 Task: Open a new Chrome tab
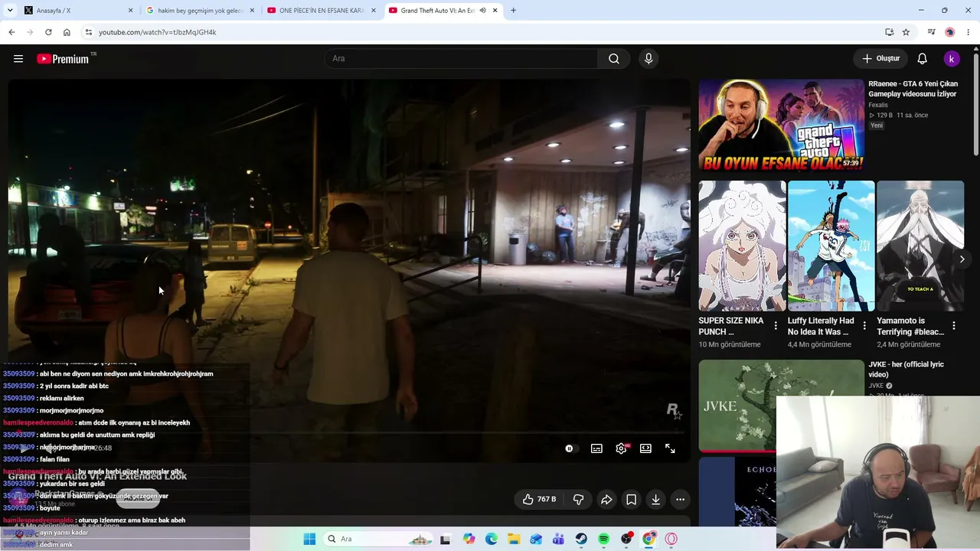(x=513, y=11)
